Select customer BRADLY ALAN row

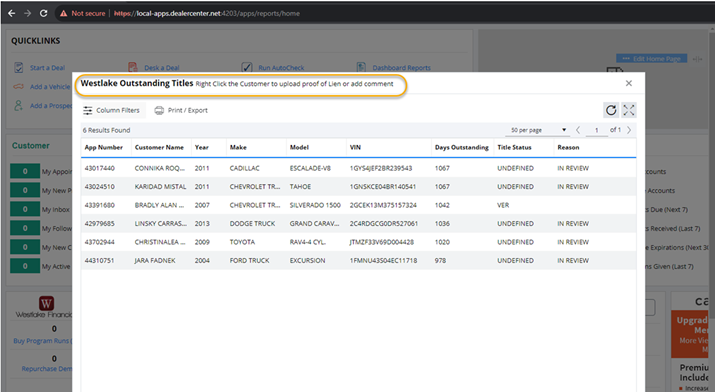click(x=358, y=205)
